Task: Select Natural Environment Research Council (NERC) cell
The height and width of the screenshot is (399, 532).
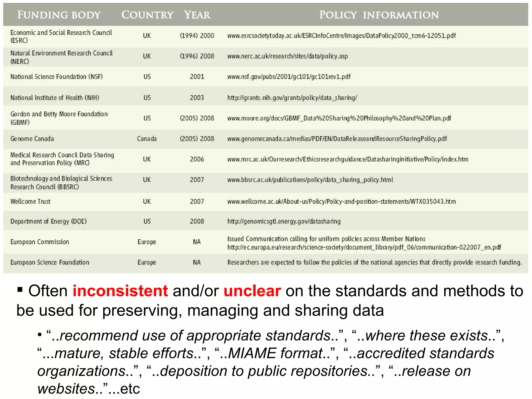Action: [62, 57]
